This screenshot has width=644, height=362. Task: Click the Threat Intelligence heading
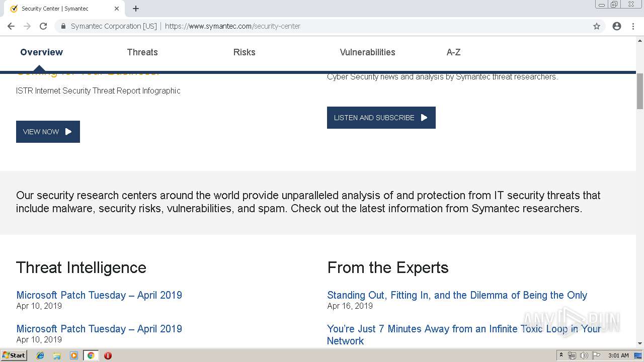pyautogui.click(x=81, y=267)
